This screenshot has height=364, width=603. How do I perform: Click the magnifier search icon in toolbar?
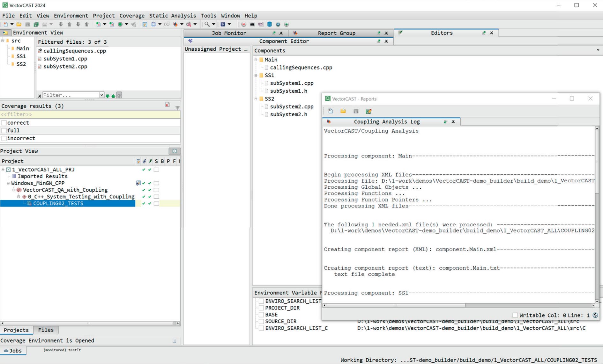[207, 24]
